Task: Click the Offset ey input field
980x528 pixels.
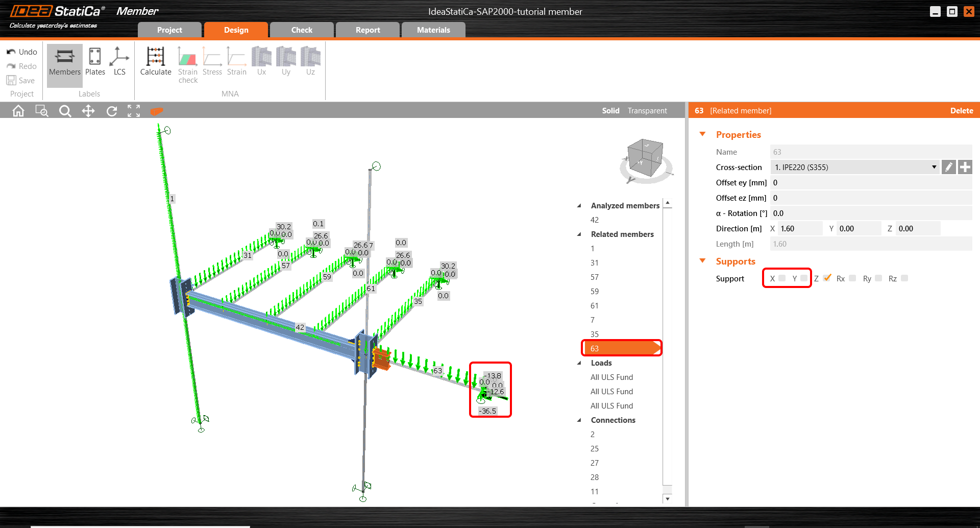Action: [870, 183]
